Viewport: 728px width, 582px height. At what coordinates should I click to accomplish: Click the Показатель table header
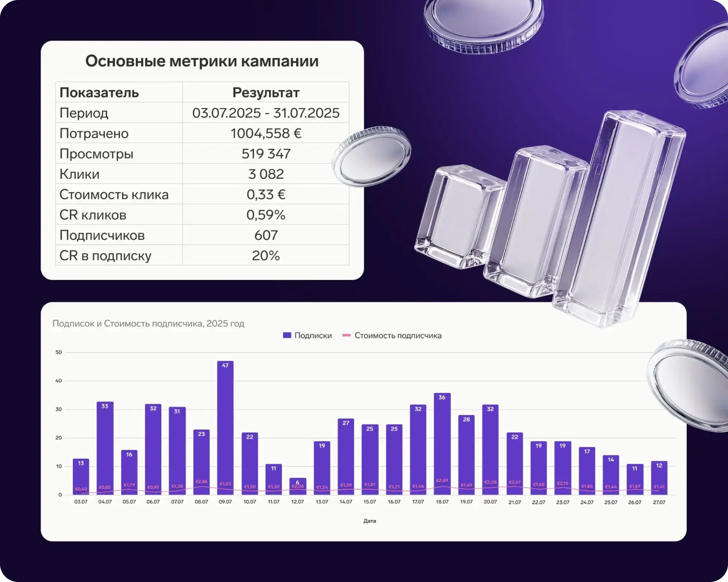coord(99,93)
